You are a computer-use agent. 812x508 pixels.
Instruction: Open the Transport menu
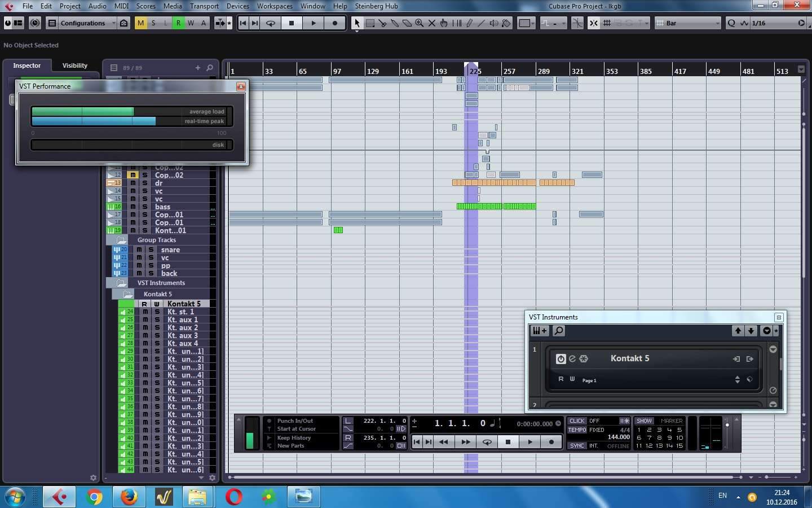[204, 6]
